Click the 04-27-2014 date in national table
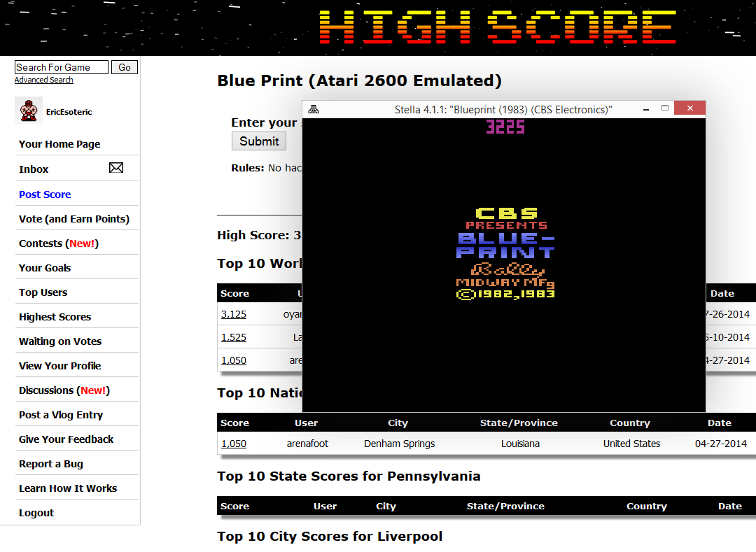This screenshot has height=552, width=756. coord(721,444)
